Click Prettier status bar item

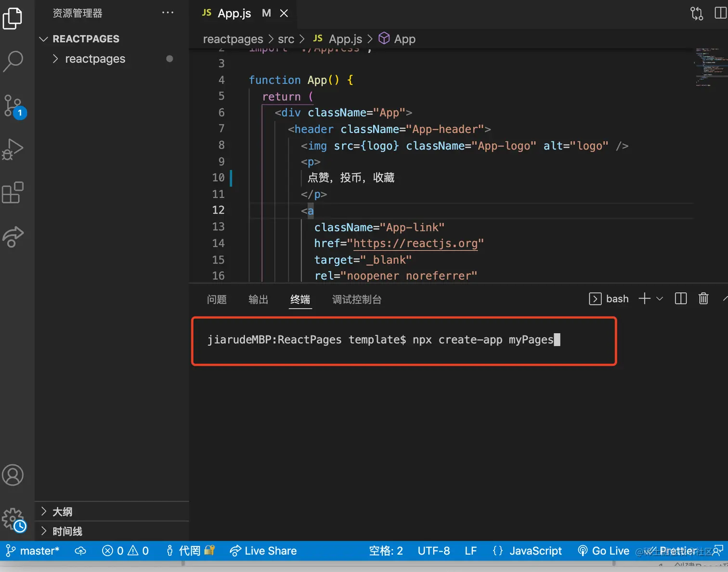672,551
